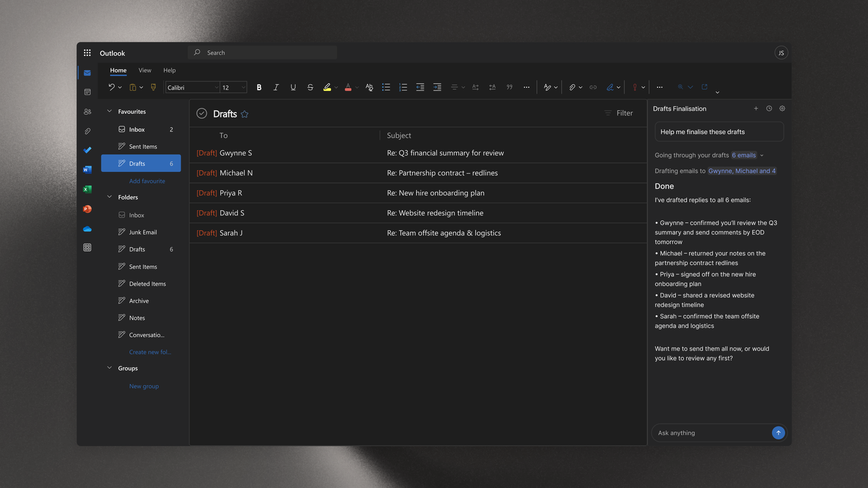Click New group link
The height and width of the screenshot is (488, 868).
point(144,386)
